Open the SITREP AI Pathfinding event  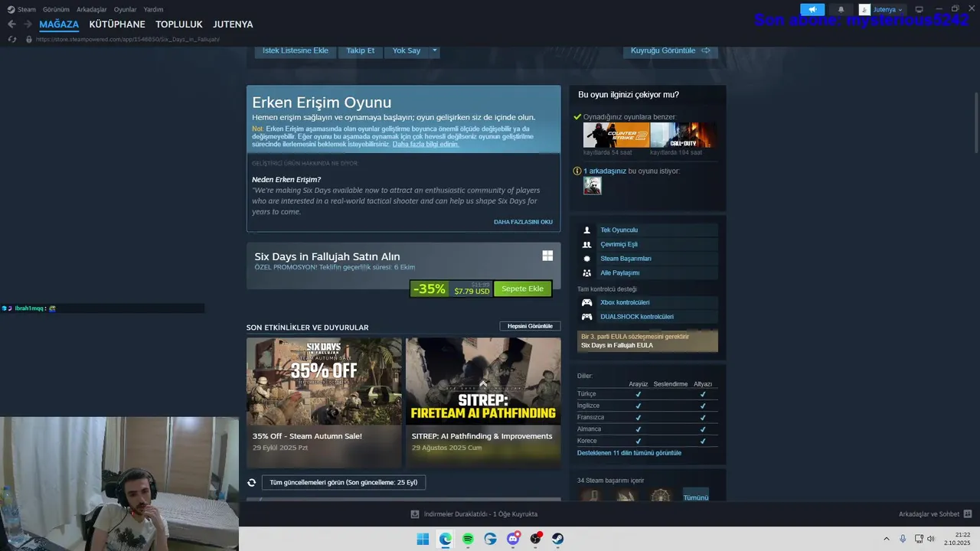(x=483, y=403)
